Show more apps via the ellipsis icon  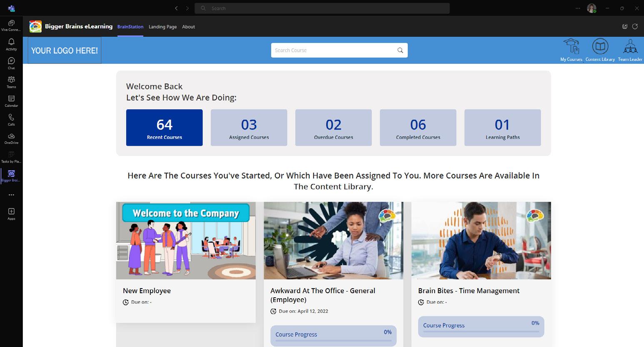click(x=11, y=195)
